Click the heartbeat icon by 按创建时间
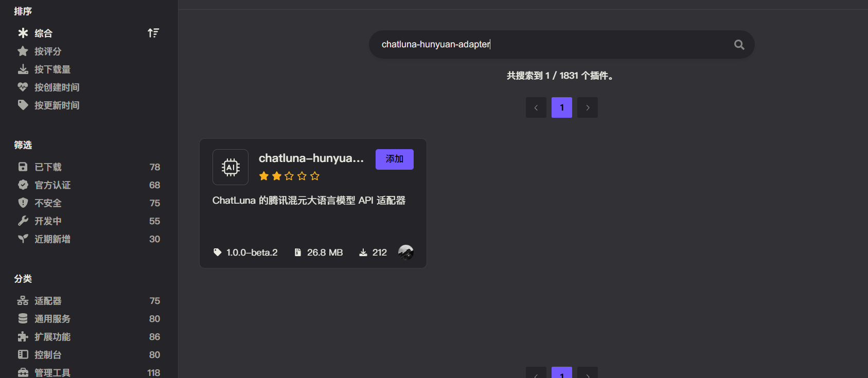 (23, 87)
